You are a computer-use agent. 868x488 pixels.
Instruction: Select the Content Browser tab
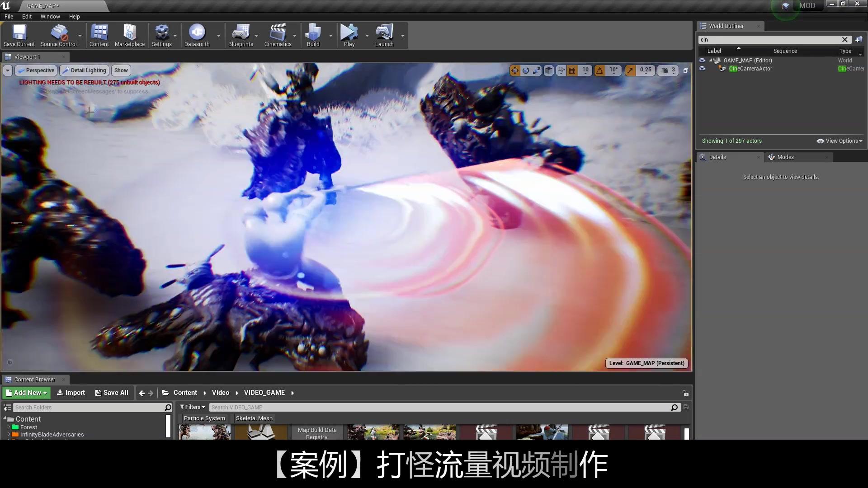(35, 380)
